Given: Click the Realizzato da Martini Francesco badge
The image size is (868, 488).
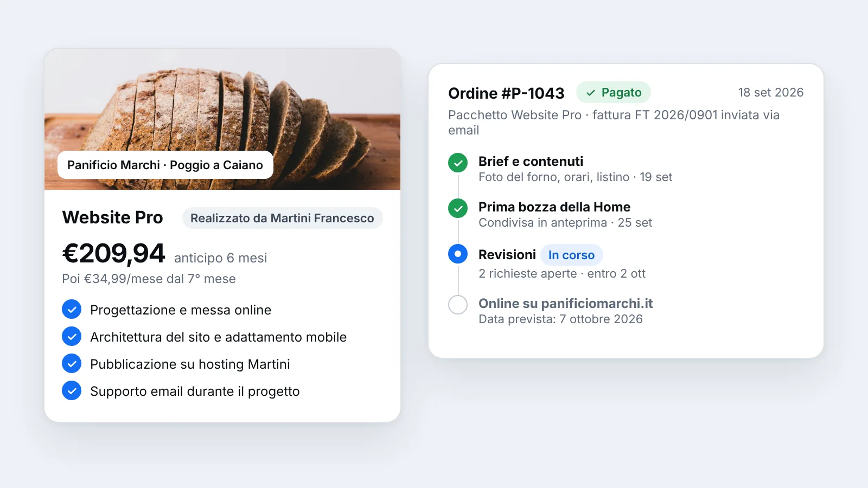Looking at the screenshot, I should pyautogui.click(x=282, y=218).
